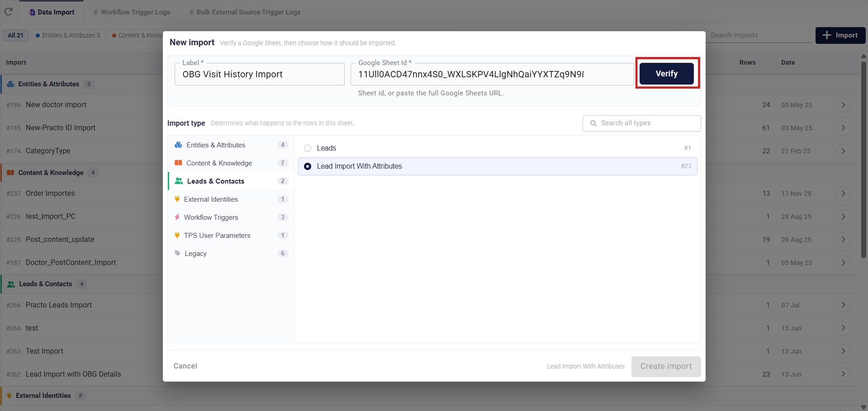
Task: Click the TPS User Parameters plug icon
Action: pos(177,235)
